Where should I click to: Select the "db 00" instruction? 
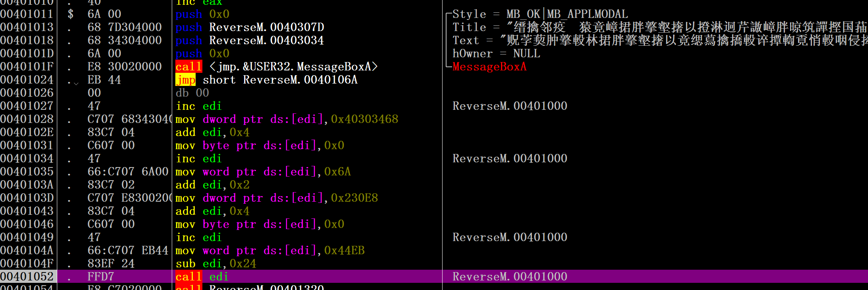(x=192, y=93)
